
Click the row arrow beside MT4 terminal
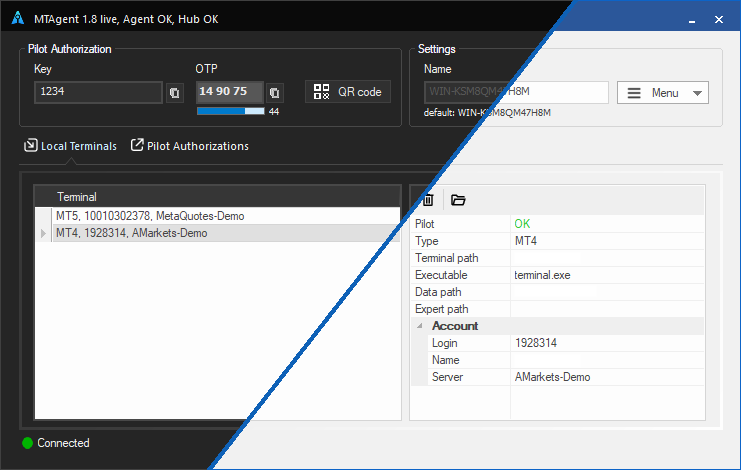(x=43, y=233)
